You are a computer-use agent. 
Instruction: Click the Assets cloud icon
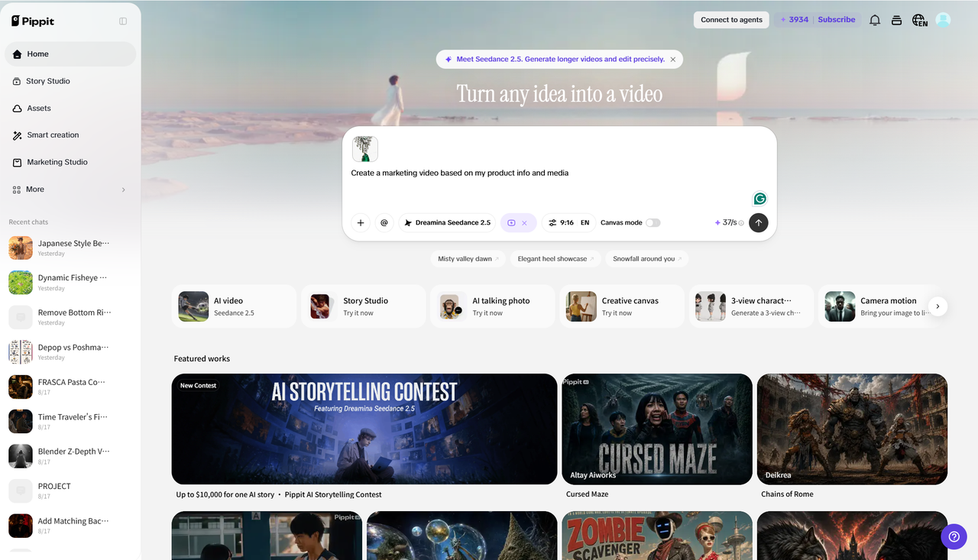[17, 108]
